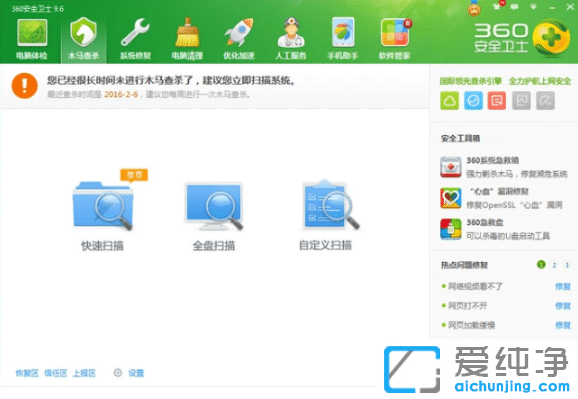Click the 热点问题修复 section heading
This screenshot has height=399, width=578.
[464, 265]
